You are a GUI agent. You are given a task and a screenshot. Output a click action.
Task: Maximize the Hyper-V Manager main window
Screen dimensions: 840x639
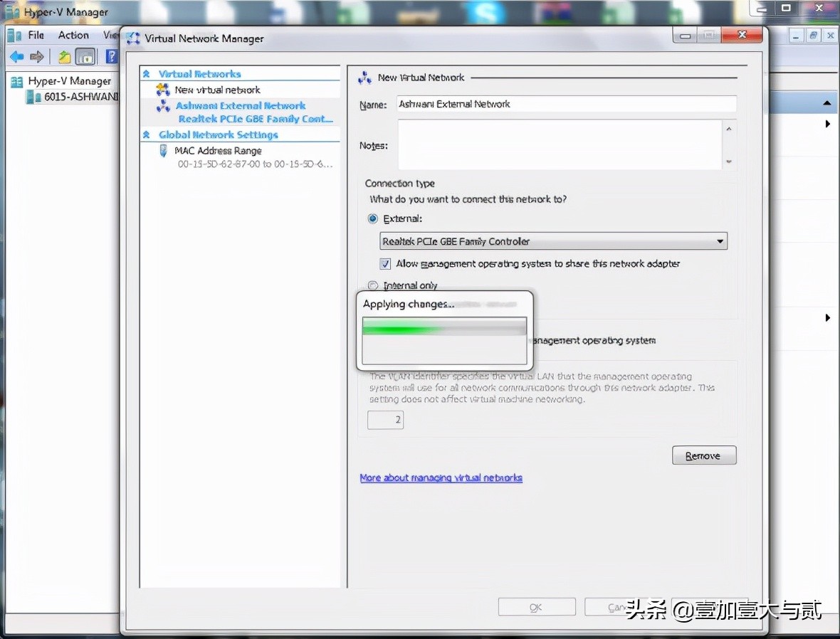tap(786, 8)
